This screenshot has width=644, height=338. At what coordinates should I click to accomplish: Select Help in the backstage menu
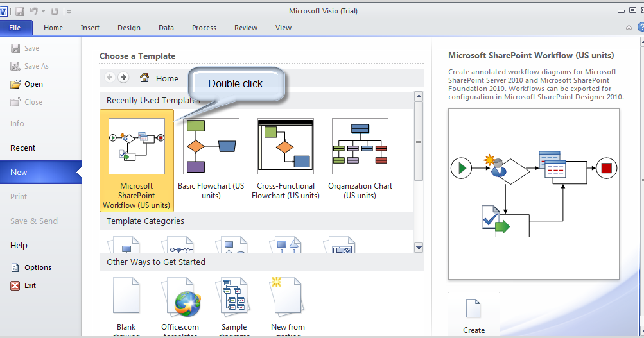pyautogui.click(x=19, y=245)
